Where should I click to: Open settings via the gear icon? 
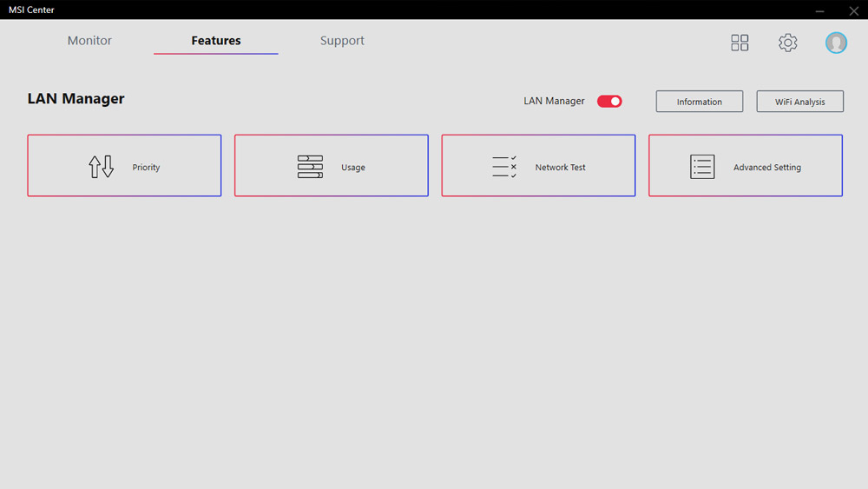tap(787, 43)
